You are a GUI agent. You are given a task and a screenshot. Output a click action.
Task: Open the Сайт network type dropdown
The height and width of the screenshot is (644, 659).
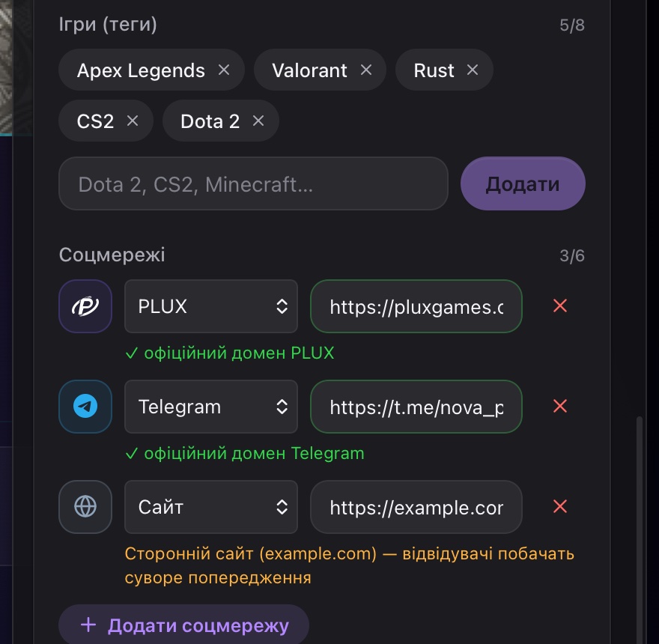pyautogui.click(x=211, y=506)
